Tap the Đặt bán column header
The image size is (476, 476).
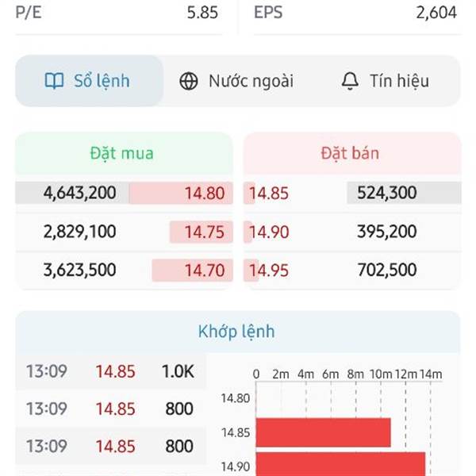350,153
